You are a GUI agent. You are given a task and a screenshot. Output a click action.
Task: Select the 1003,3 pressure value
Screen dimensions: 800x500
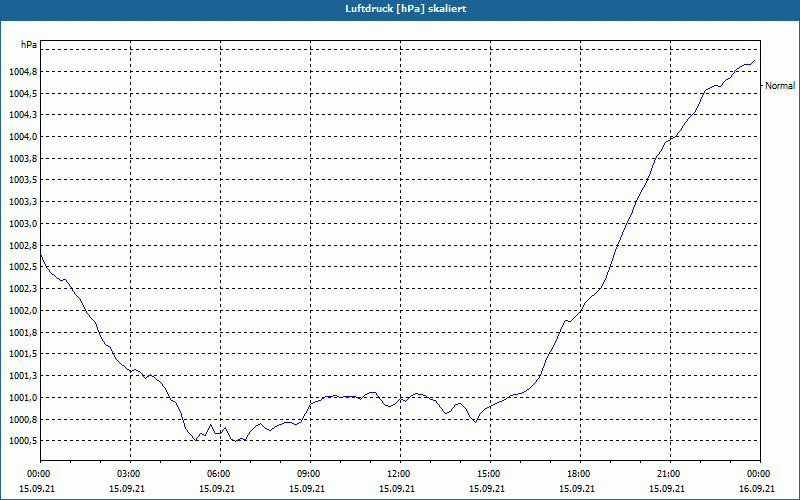point(23,202)
